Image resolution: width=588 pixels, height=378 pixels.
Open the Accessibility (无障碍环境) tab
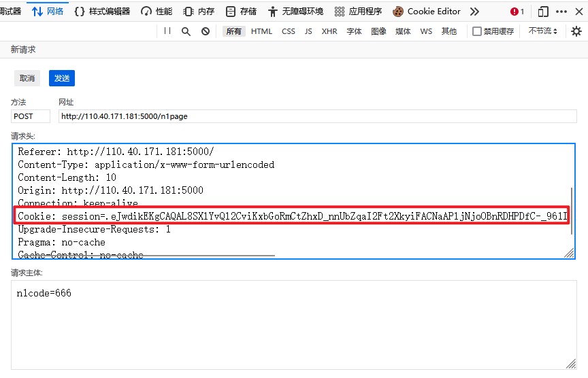point(295,12)
